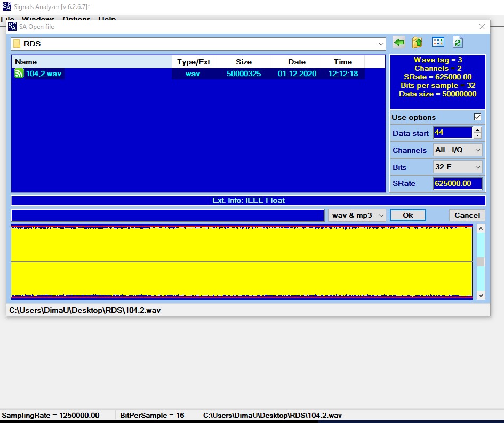Open the Windows menu

(x=38, y=19)
